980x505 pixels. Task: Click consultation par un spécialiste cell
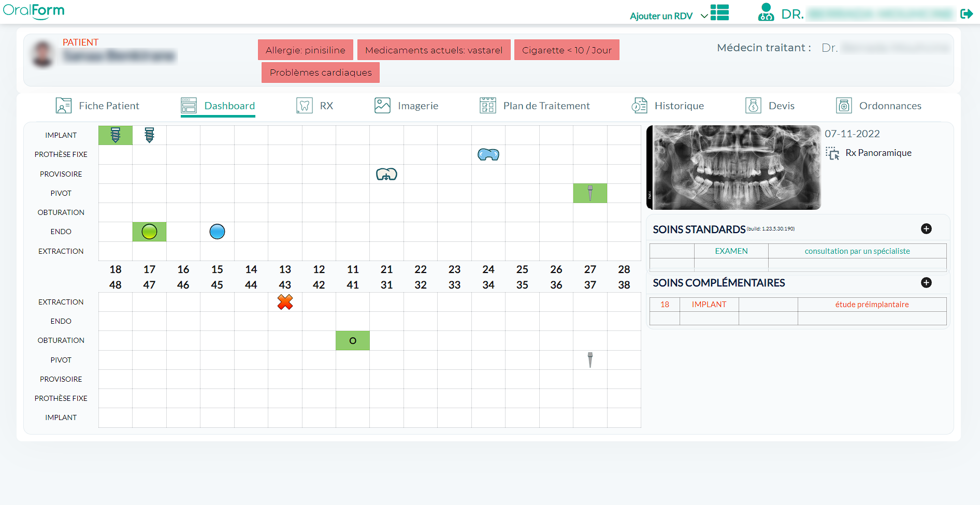[857, 251]
